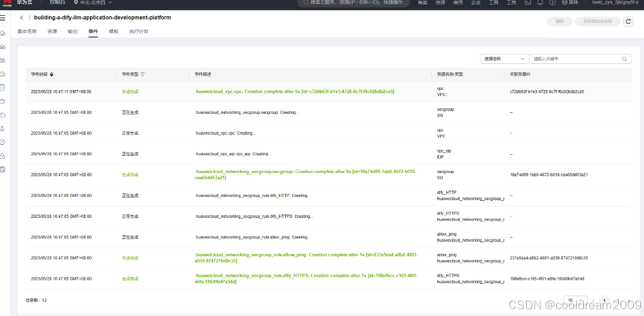Open the 备案 top menu item
Viewport: 644px width, 316px height.
(x=422, y=2)
